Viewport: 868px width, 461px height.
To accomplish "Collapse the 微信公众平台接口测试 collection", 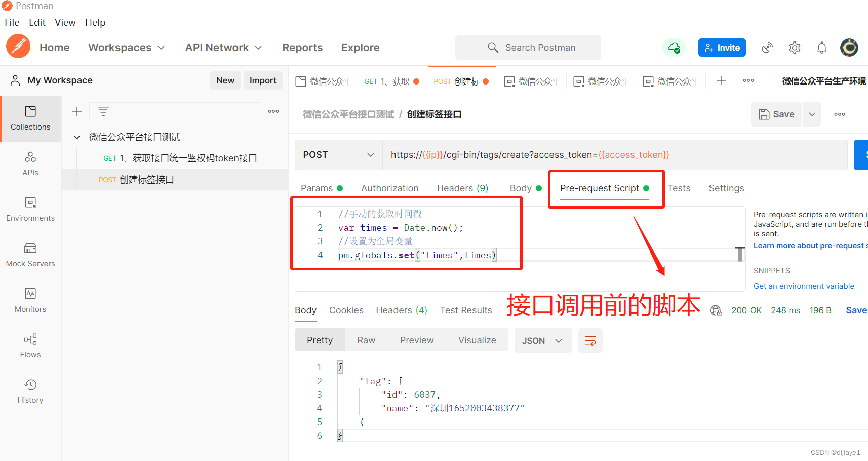I will point(76,137).
